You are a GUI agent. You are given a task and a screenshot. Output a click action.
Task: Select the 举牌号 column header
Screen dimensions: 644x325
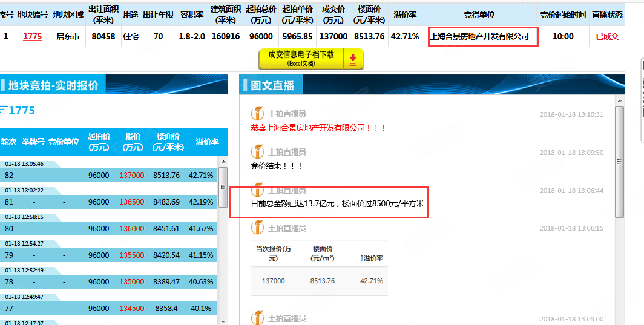[33, 142]
